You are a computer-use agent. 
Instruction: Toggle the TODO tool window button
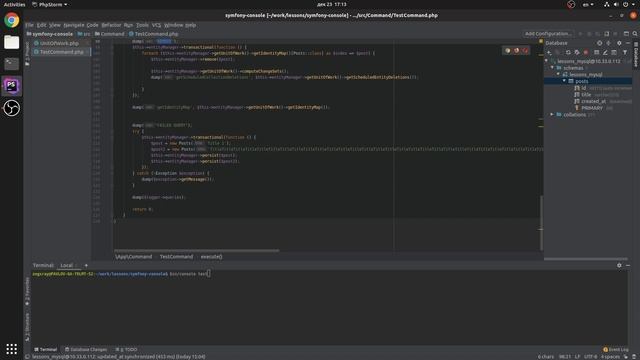tap(127, 349)
